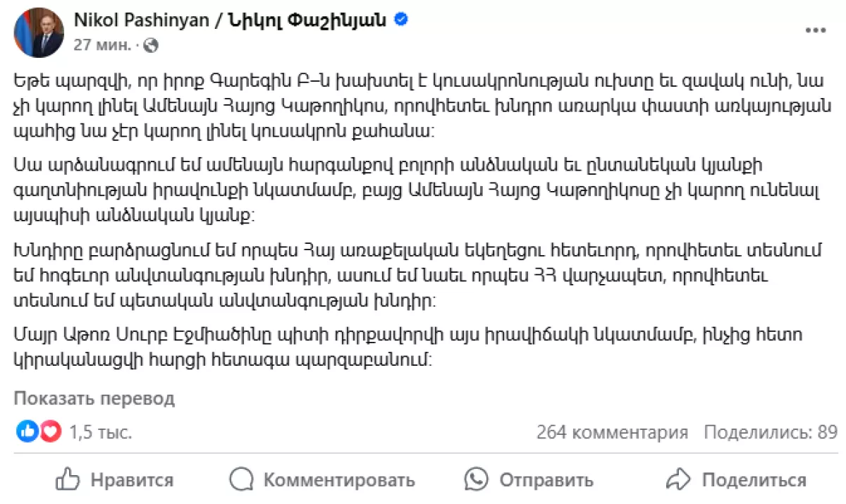Open the 27 мин. timestamp link
846x504 pixels.
pos(102,45)
